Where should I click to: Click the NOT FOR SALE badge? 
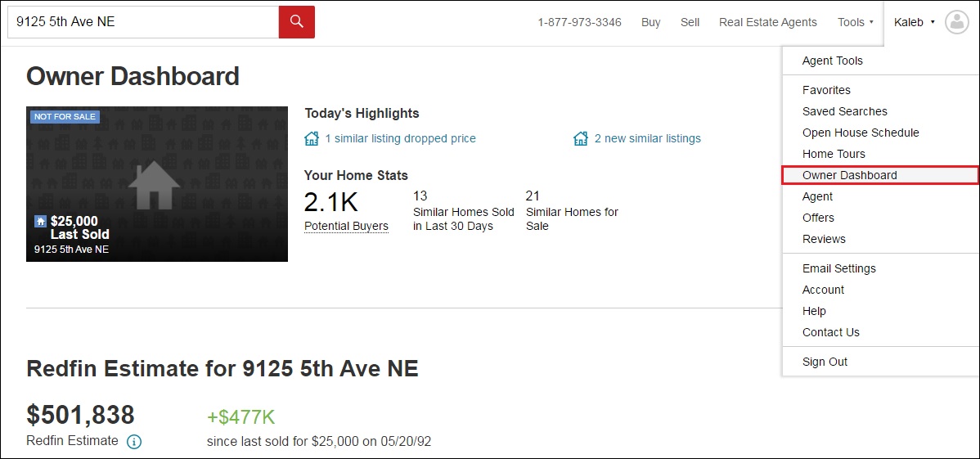pyautogui.click(x=65, y=117)
